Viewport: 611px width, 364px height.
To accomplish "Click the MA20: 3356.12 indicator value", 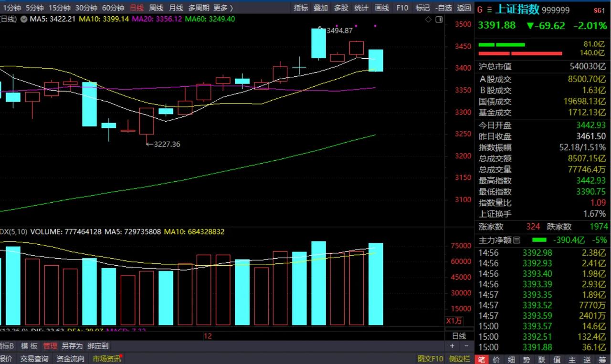I will 157,19.
